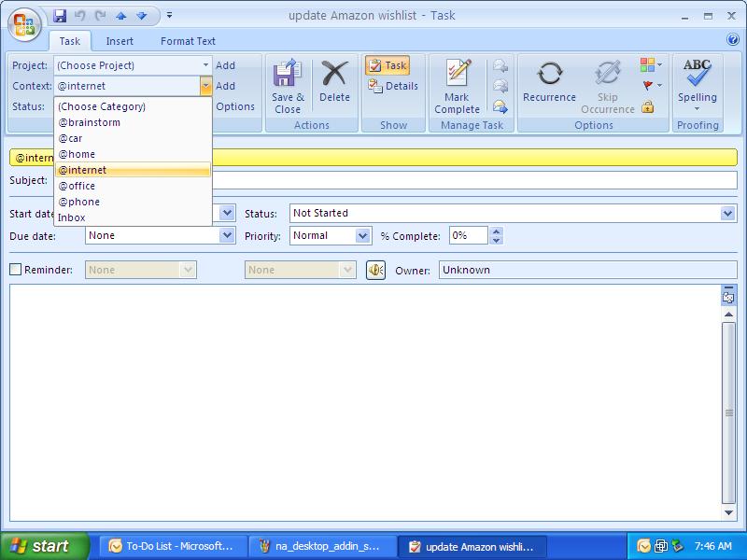Click in the task notes body

coord(365,402)
